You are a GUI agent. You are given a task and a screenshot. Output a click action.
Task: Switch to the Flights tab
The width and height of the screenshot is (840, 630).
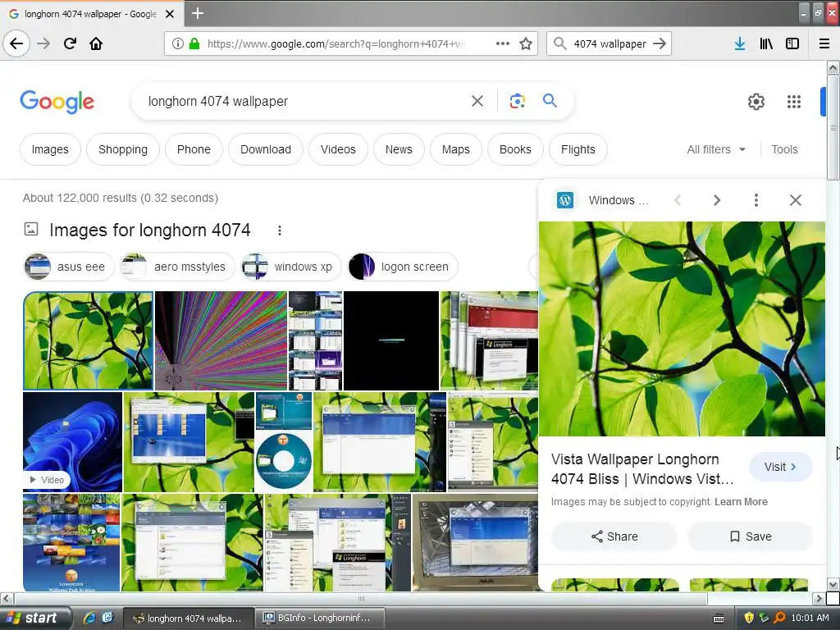point(578,149)
